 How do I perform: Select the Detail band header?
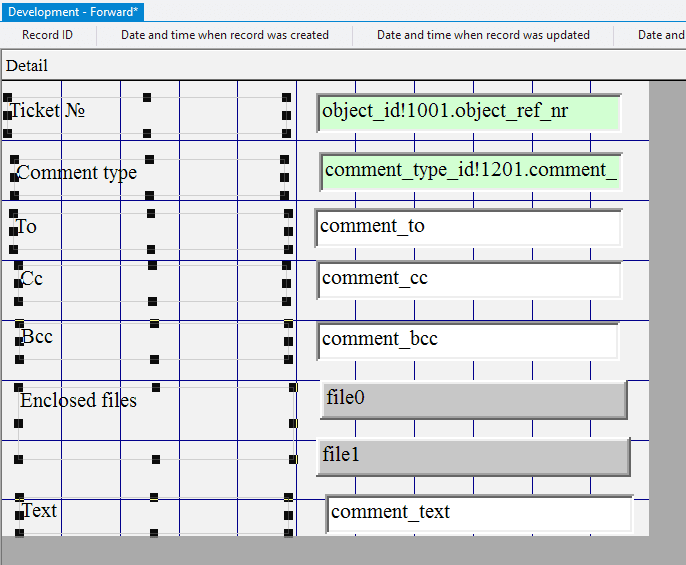point(27,66)
